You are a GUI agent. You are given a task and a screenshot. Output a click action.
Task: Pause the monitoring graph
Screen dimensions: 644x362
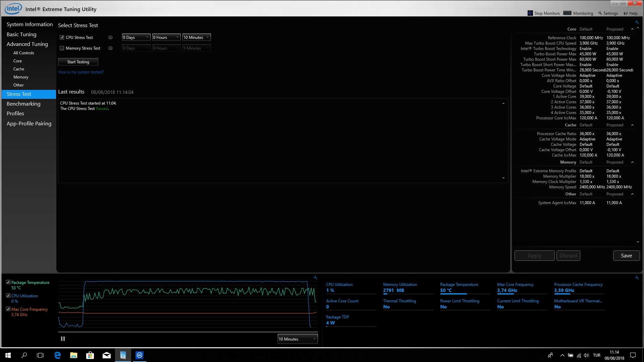(63, 339)
